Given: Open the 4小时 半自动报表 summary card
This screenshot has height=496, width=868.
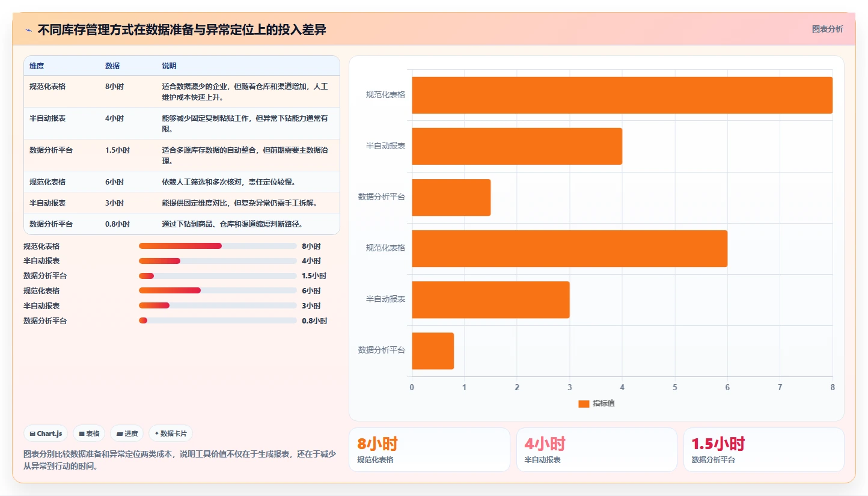Looking at the screenshot, I should (x=596, y=450).
